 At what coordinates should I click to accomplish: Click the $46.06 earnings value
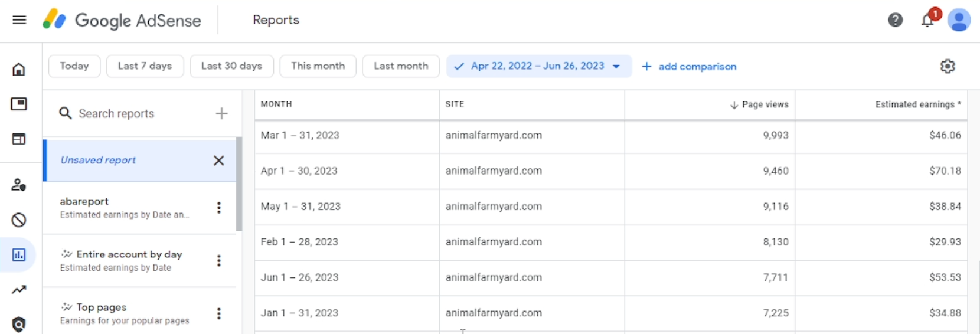pos(945,136)
